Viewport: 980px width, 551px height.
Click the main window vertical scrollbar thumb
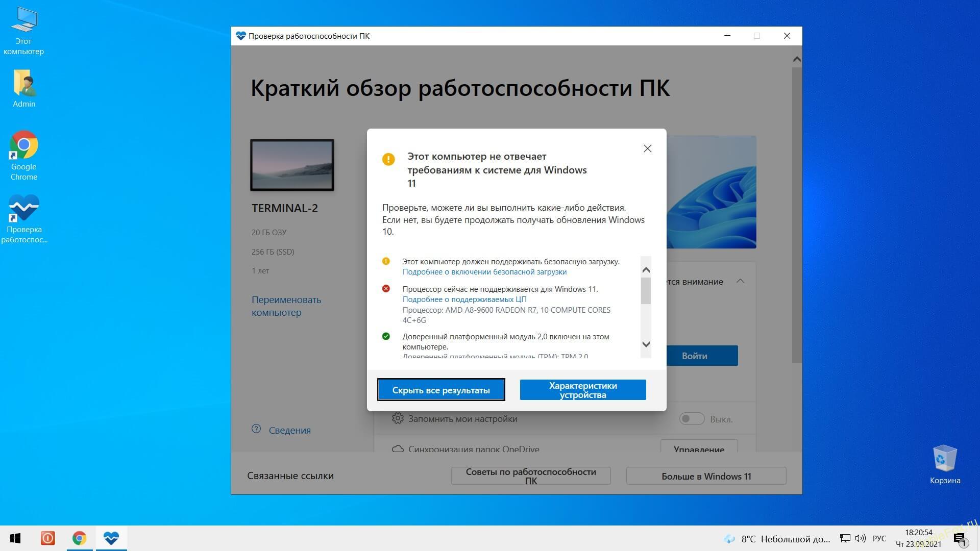coord(797,214)
